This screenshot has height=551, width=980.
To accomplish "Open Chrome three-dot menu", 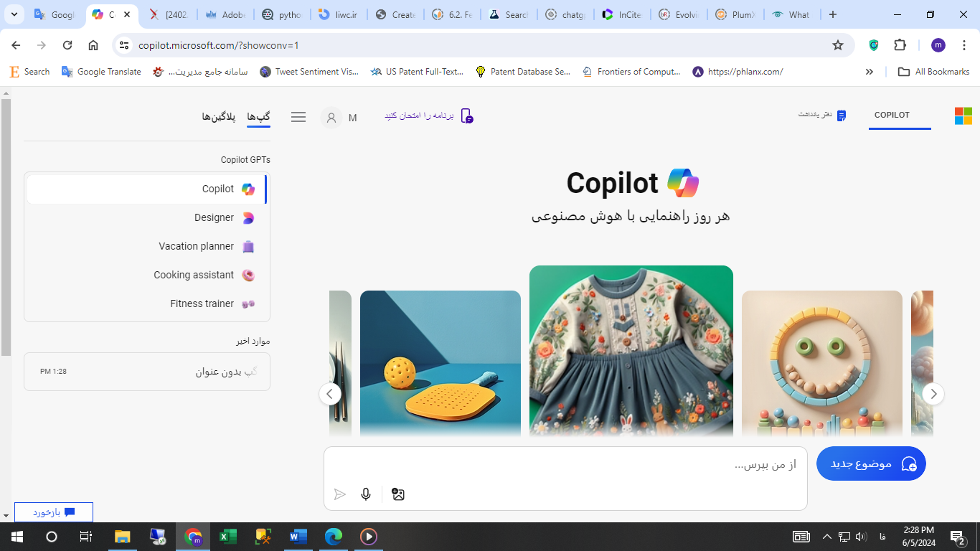I will pyautogui.click(x=964, y=45).
